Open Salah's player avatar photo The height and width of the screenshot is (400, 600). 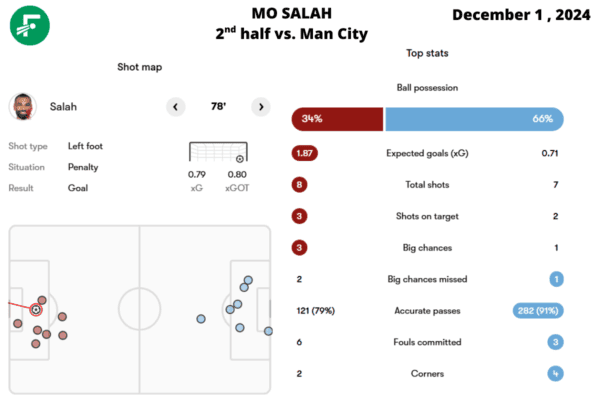23,106
